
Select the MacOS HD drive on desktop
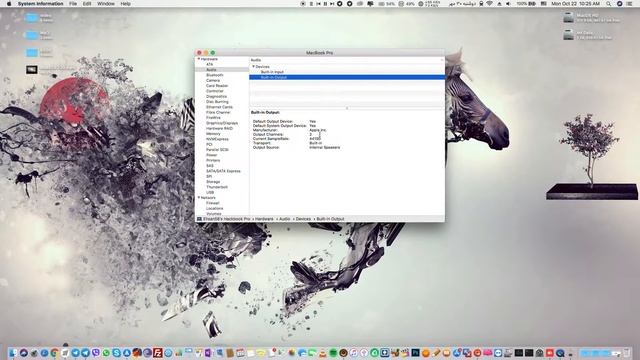click(569, 17)
